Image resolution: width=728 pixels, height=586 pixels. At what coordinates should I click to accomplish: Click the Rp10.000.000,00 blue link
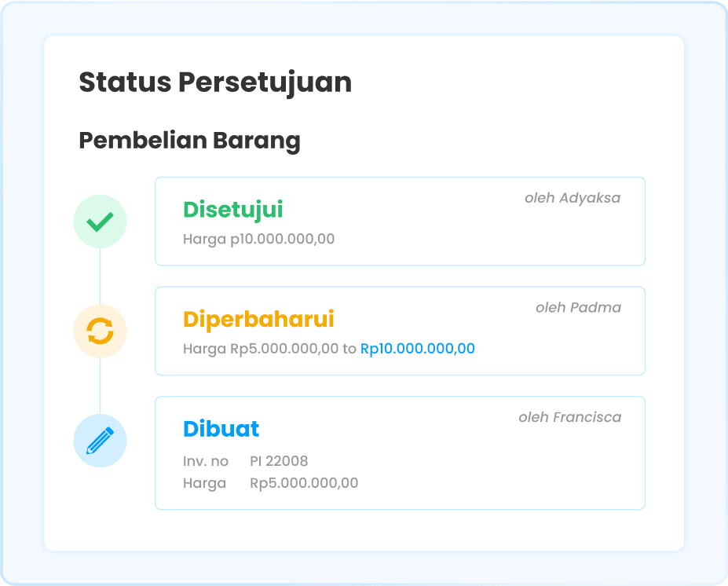416,348
